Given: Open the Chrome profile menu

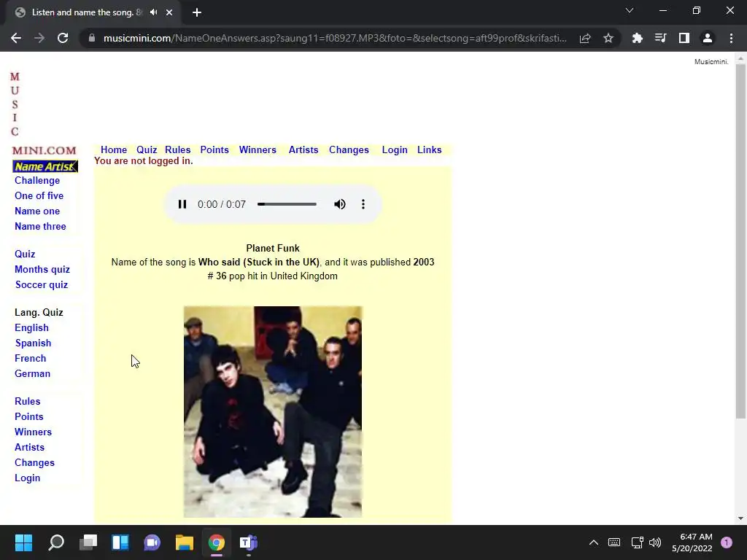Looking at the screenshot, I should tap(708, 38).
